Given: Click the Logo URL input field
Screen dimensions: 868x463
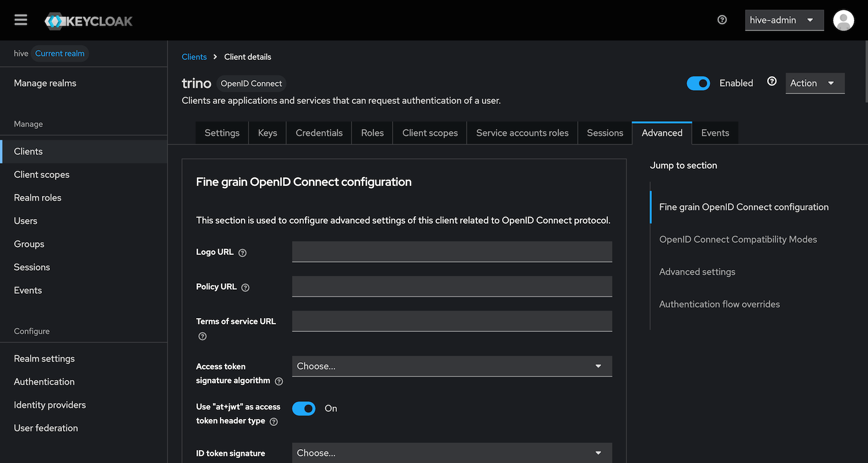Looking at the screenshot, I should tap(451, 252).
